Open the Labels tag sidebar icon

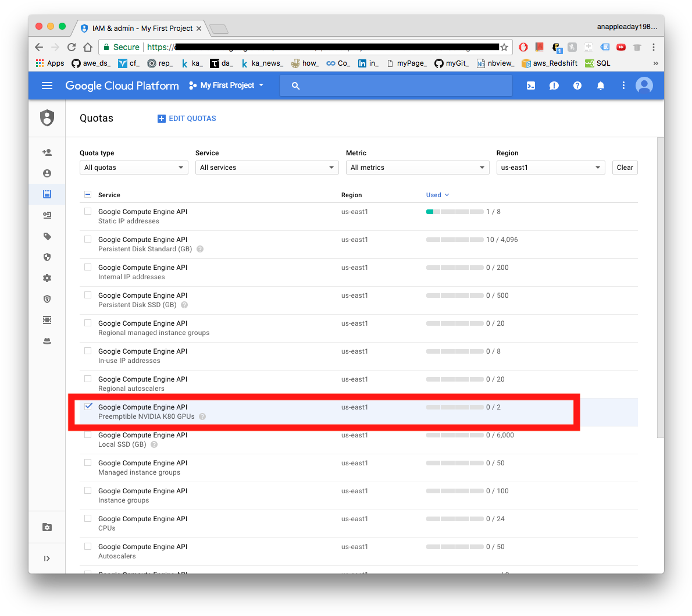pos(47,236)
